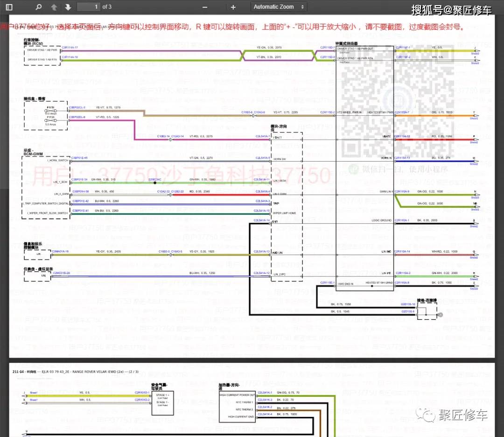
Task: Zoom in with the plus button
Action: (233, 7)
